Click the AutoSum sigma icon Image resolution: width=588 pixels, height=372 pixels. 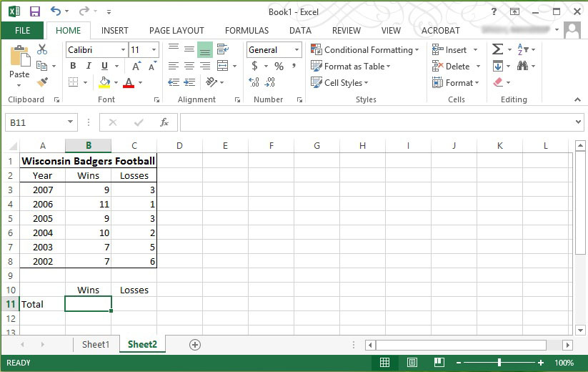[498, 49]
